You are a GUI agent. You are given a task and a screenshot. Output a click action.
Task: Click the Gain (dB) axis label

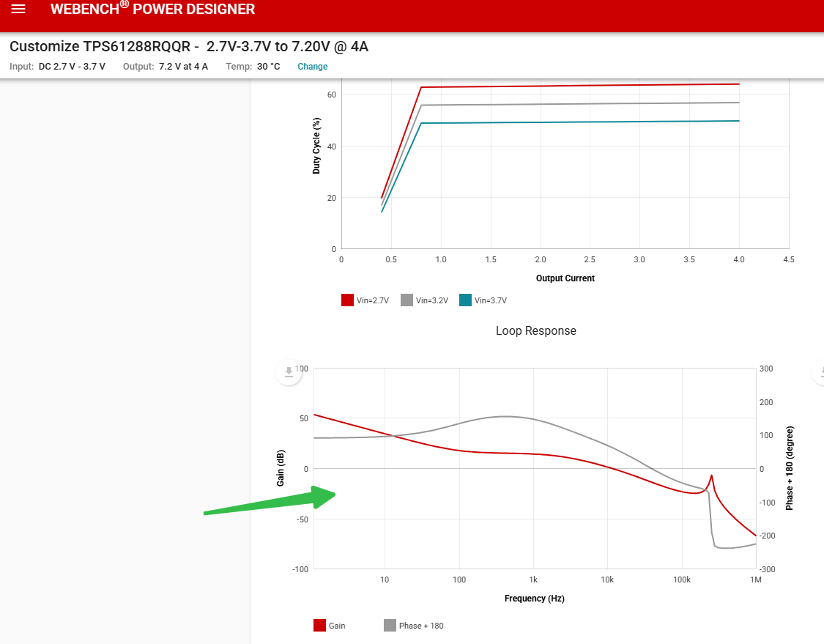[x=280, y=468]
